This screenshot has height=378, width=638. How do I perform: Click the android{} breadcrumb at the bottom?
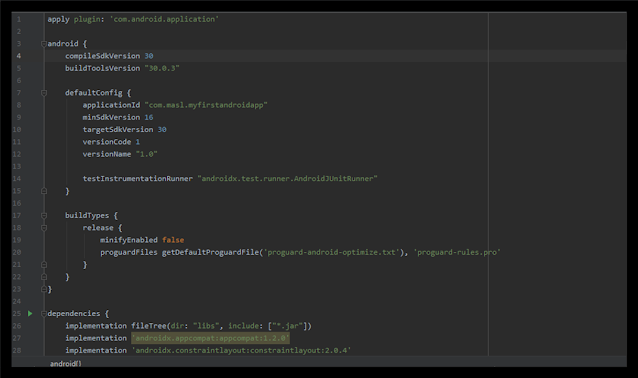coord(66,363)
